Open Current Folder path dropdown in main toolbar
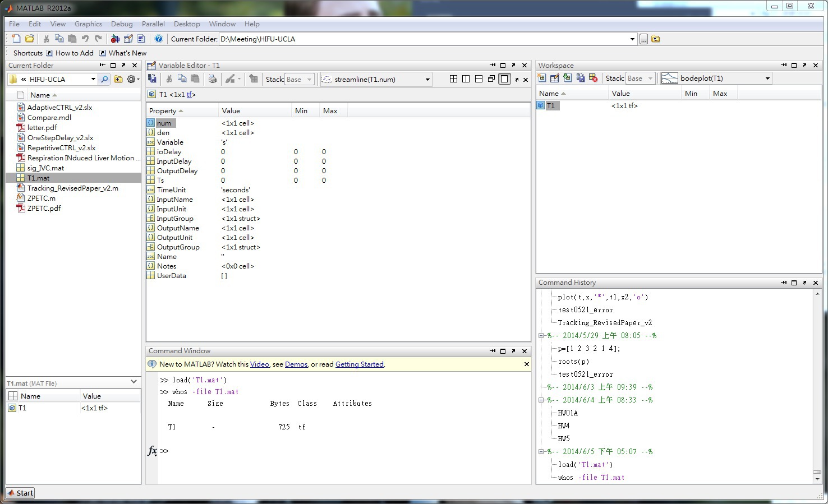828x504 pixels. pyautogui.click(x=632, y=39)
